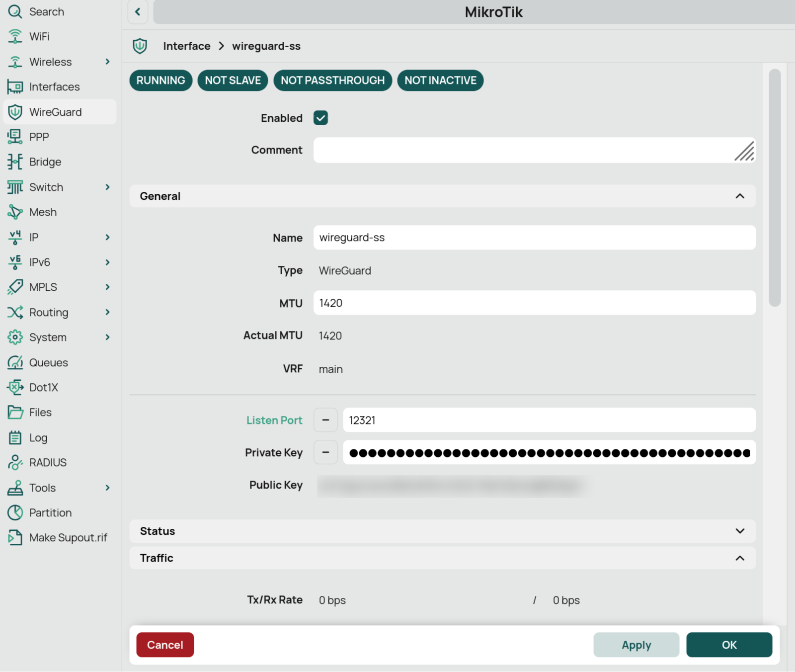
Task: Click the Log notepad icon
Action: coord(15,437)
